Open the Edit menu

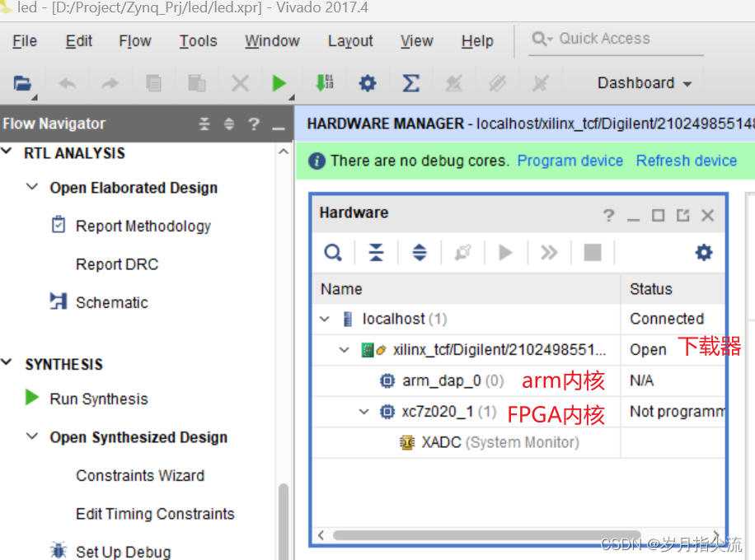pos(78,41)
